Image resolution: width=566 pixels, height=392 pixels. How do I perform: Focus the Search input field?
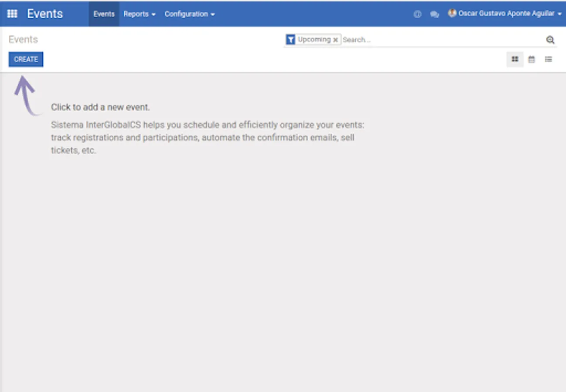pos(443,40)
